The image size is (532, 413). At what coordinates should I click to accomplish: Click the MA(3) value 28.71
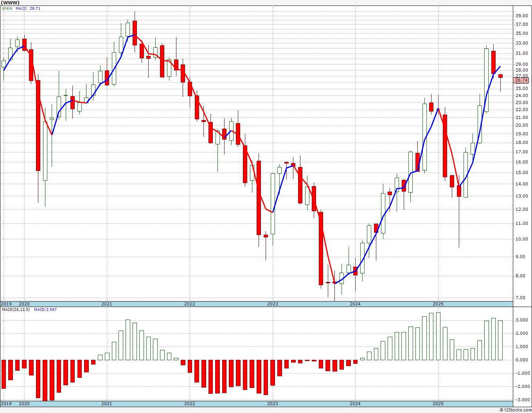tap(35, 8)
